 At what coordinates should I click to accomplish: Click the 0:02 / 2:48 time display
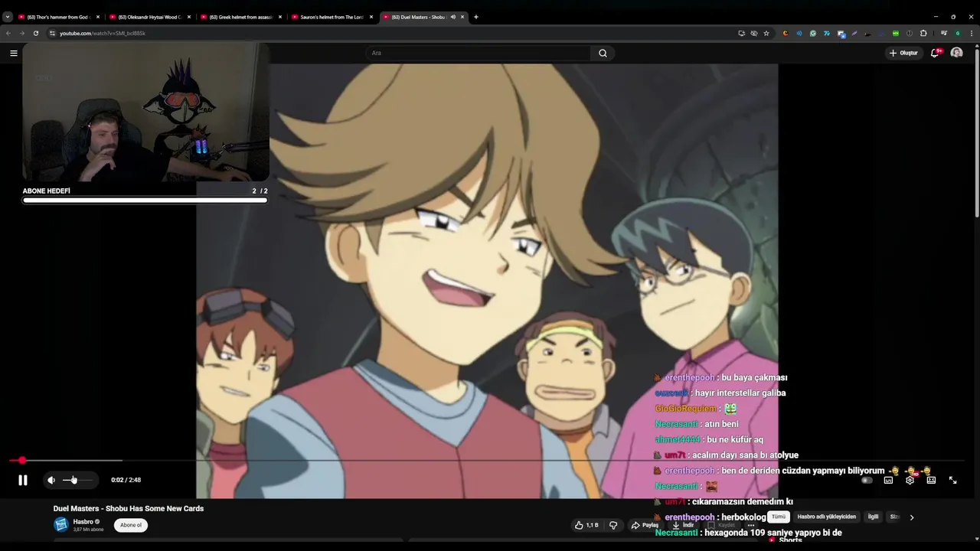coord(126,480)
